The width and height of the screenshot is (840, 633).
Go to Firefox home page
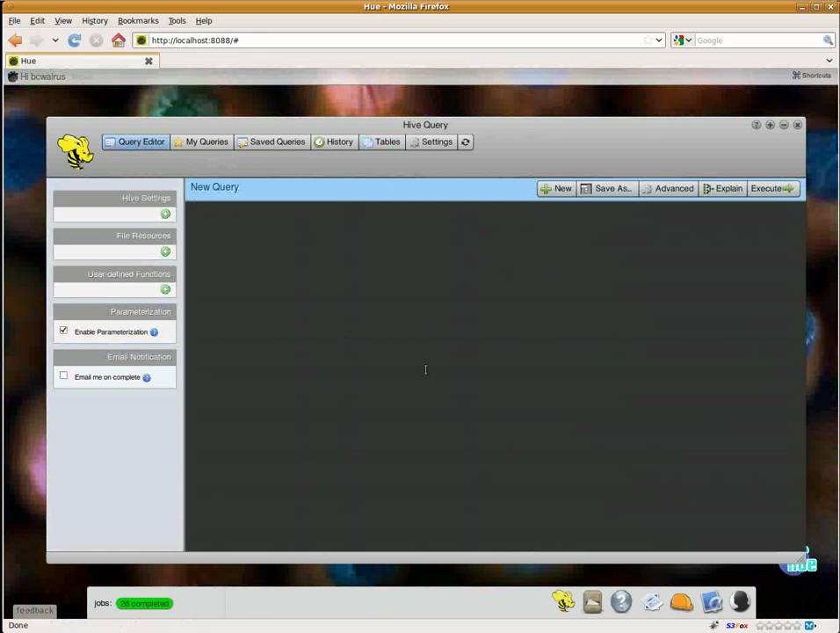[119, 40]
